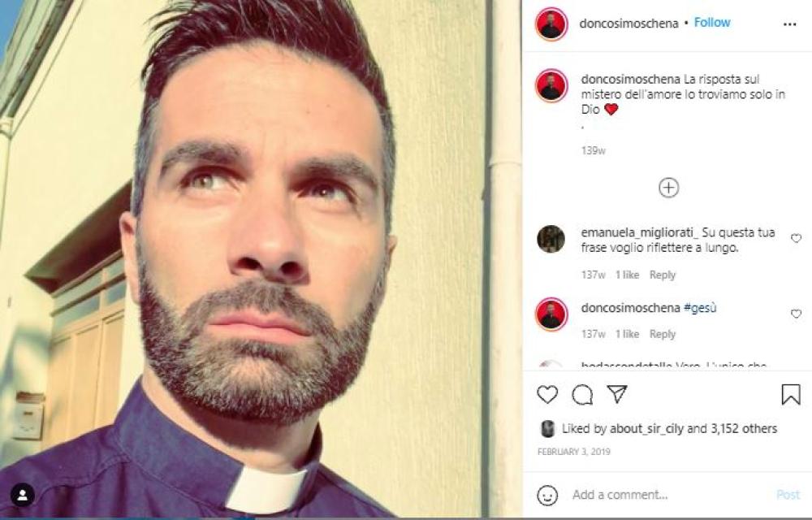Like emanuela_migliorati_ comment heart
812x520 pixels.
coord(796,238)
